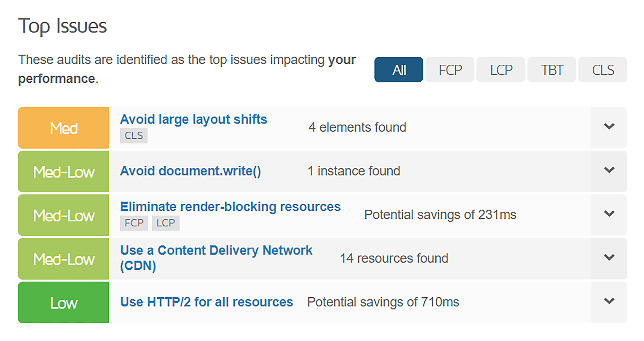The width and height of the screenshot is (644, 341).
Task: Switch to the TBT filter tab
Action: tap(552, 70)
